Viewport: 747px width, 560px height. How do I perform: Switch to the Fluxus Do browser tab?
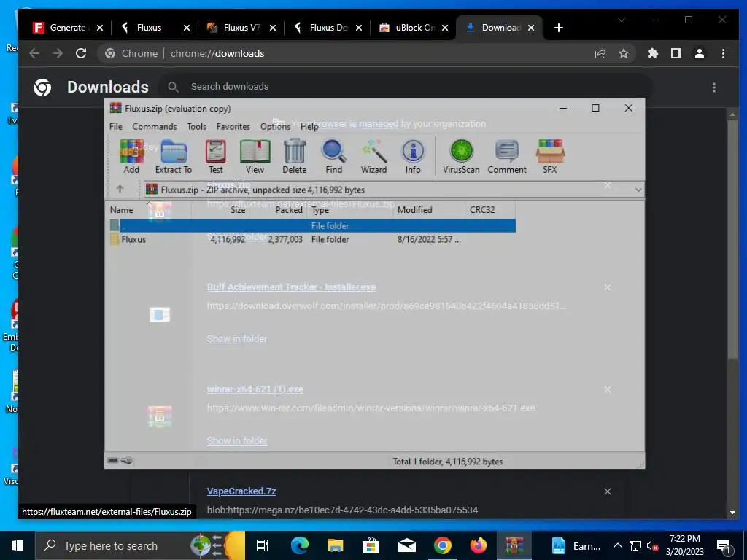click(328, 28)
